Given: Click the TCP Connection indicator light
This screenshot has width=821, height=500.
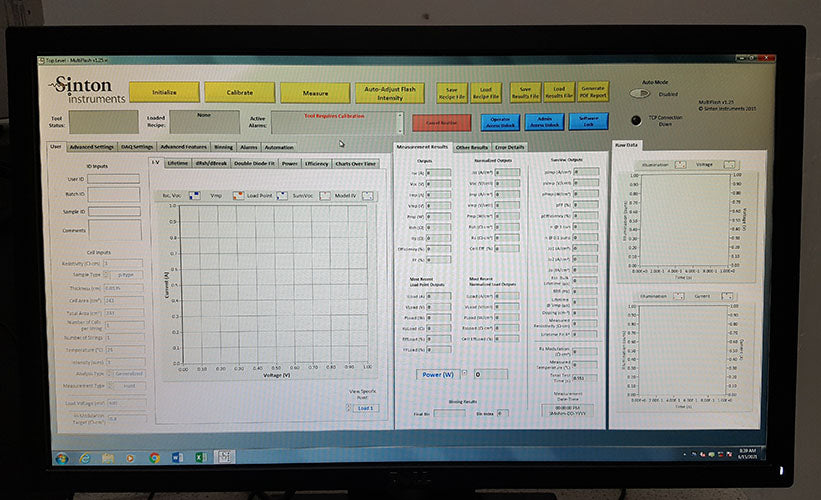Looking at the screenshot, I should (634, 119).
